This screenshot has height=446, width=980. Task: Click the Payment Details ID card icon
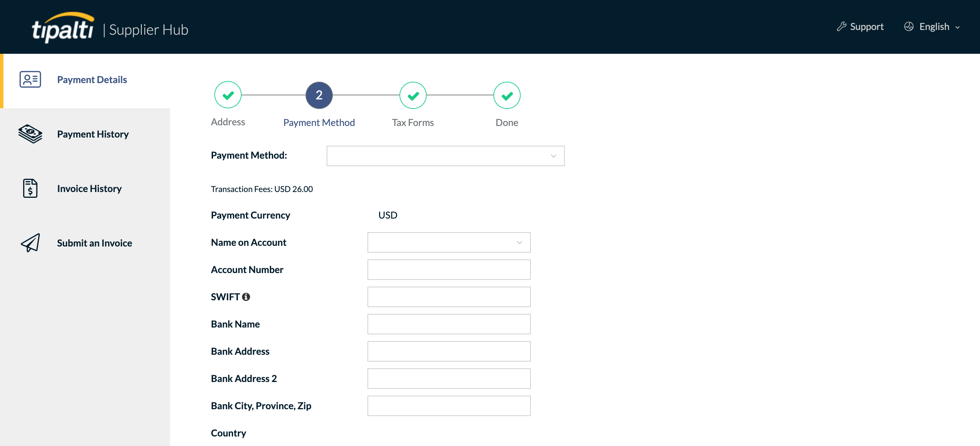click(30, 79)
